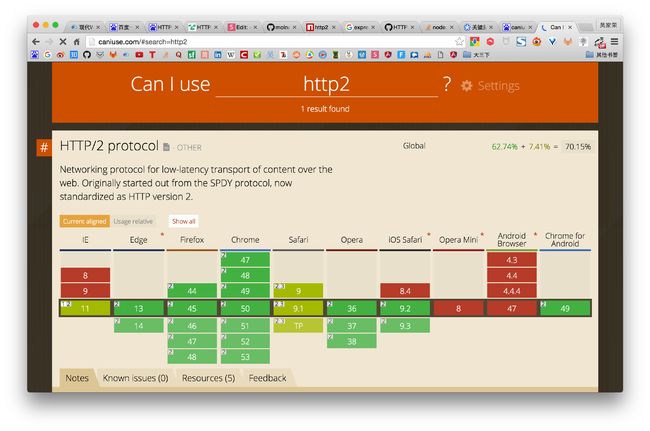Select the Android Browser 4.4.4 cell

[512, 291]
